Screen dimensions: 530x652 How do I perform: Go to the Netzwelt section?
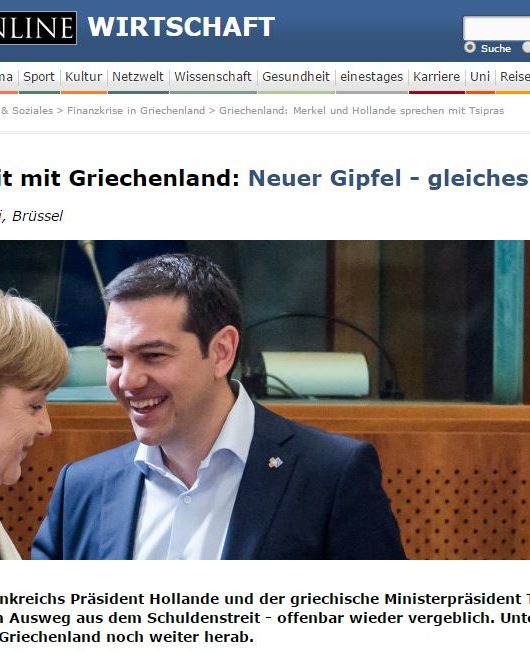click(x=138, y=77)
